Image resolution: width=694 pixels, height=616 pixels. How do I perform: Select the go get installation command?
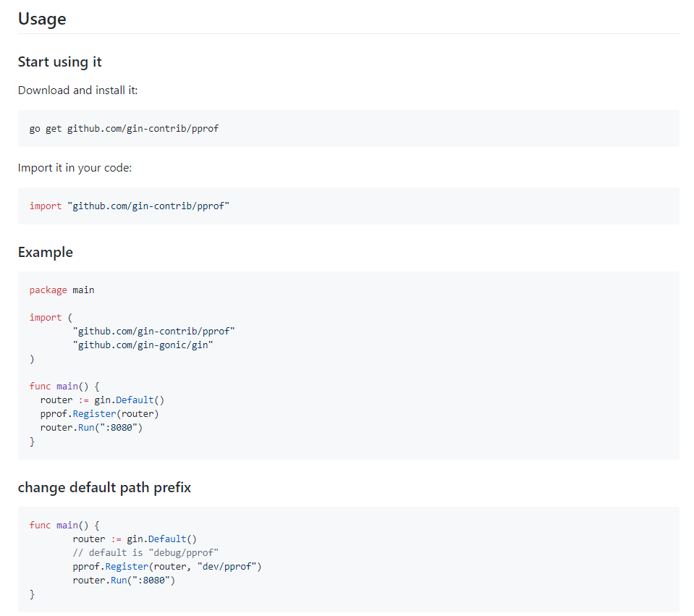(123, 128)
